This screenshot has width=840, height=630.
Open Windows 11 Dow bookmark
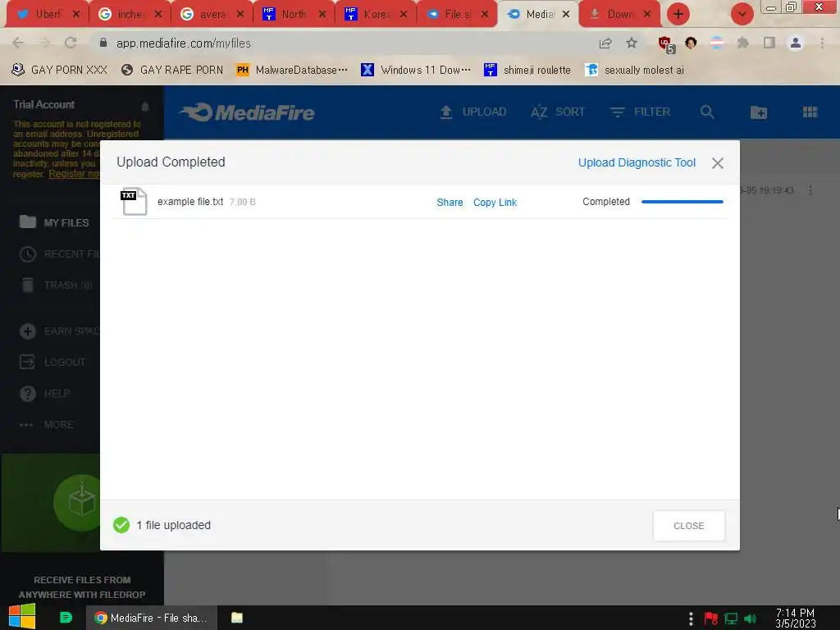point(416,70)
